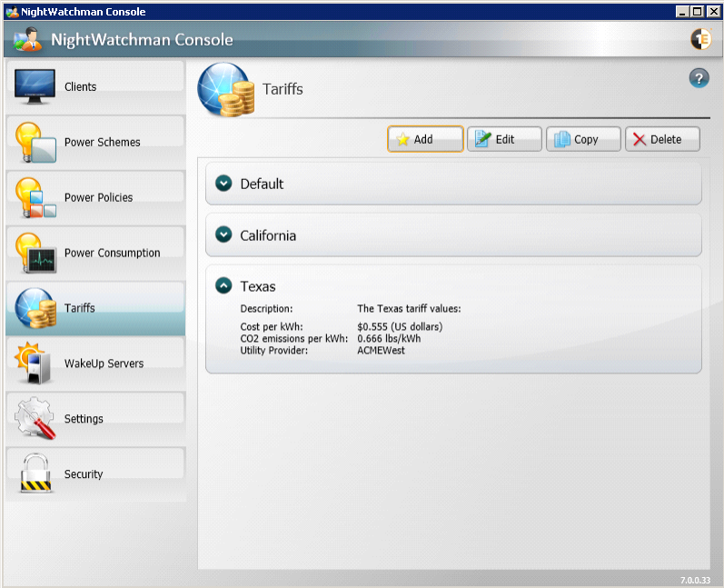Select the Texas tariff title
The height and width of the screenshot is (588, 724).
[x=258, y=286]
